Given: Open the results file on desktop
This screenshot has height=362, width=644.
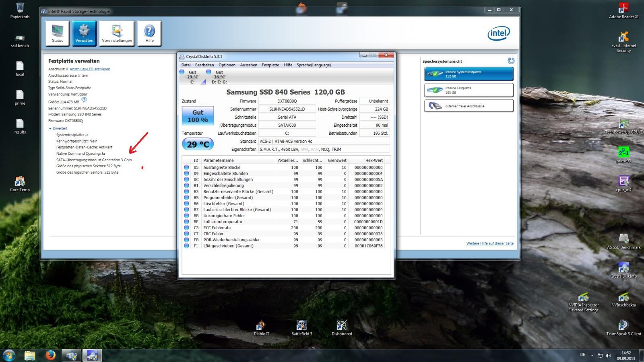Looking at the screenshot, I should tap(20, 126).
